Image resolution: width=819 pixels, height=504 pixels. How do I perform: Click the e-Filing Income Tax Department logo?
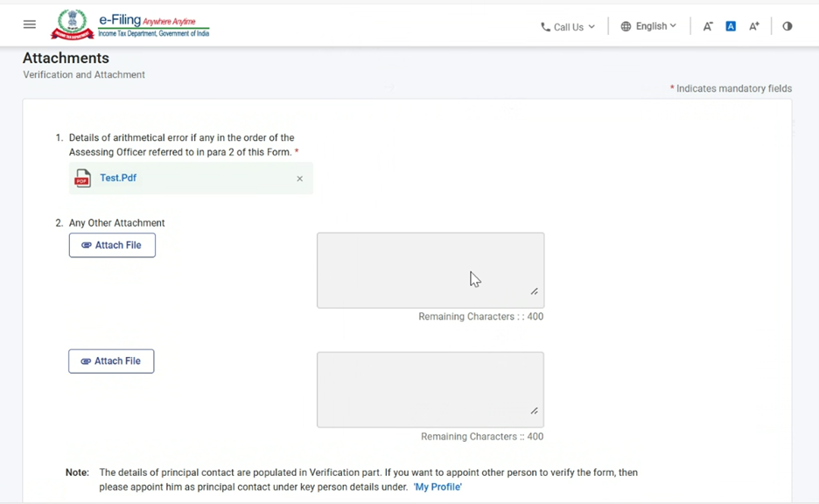[130, 24]
